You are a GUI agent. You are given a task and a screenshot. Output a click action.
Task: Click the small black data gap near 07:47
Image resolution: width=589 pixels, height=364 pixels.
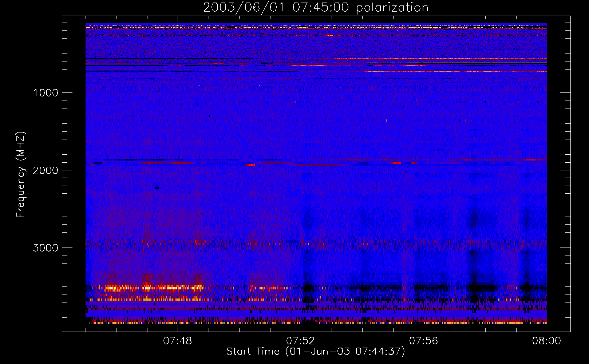[x=157, y=188]
